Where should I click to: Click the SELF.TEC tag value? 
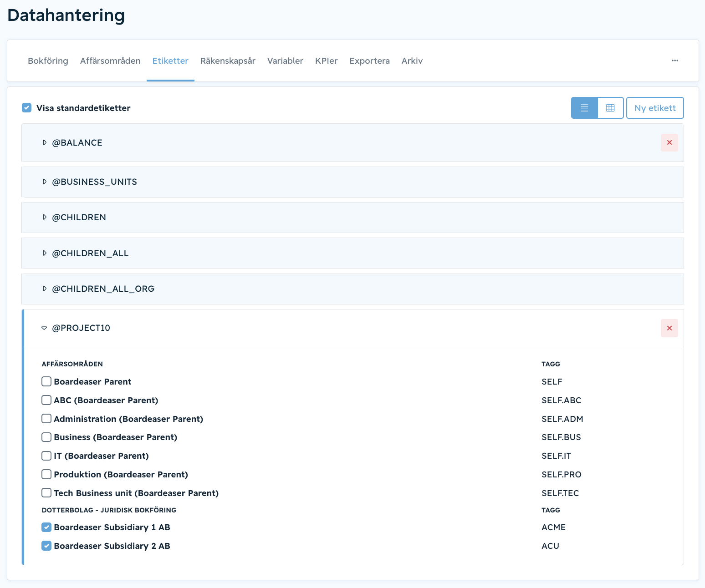click(x=560, y=493)
